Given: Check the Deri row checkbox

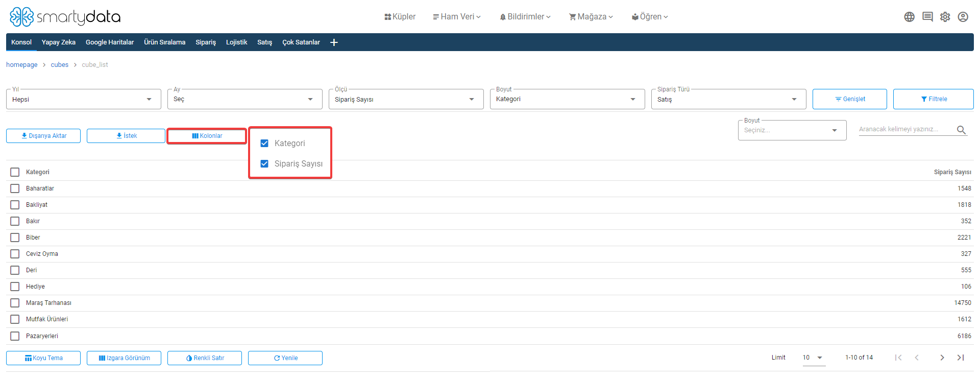Looking at the screenshot, I should (15, 270).
